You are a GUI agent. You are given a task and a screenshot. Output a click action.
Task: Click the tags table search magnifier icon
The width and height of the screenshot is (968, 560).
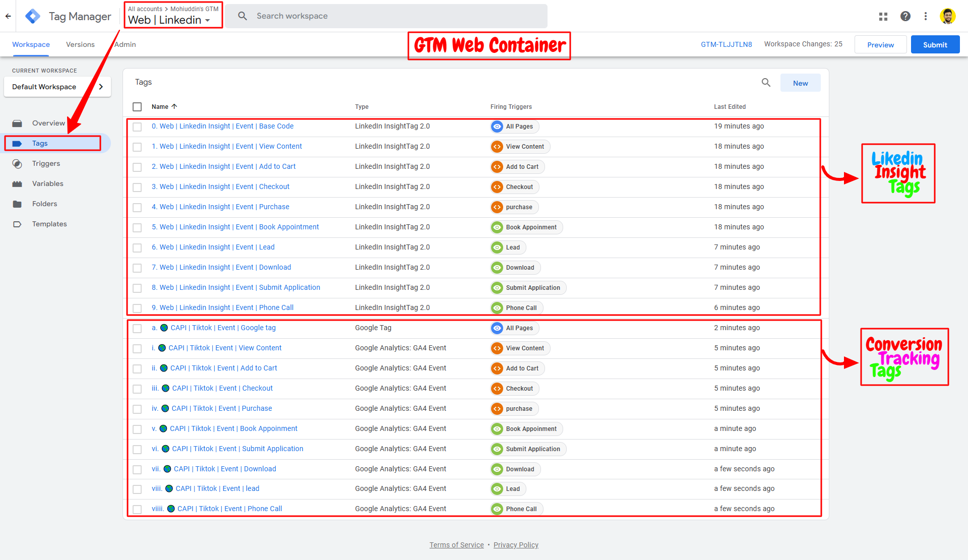pyautogui.click(x=765, y=83)
